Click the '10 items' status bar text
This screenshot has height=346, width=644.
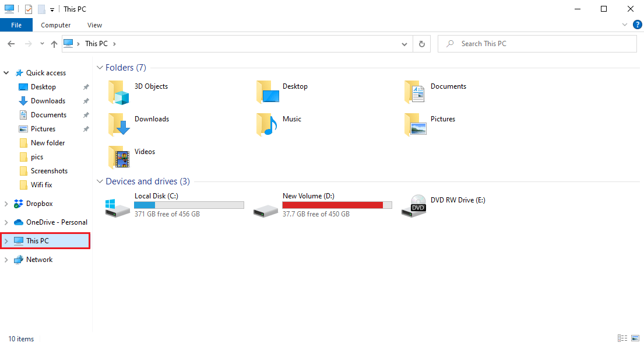[x=21, y=339]
